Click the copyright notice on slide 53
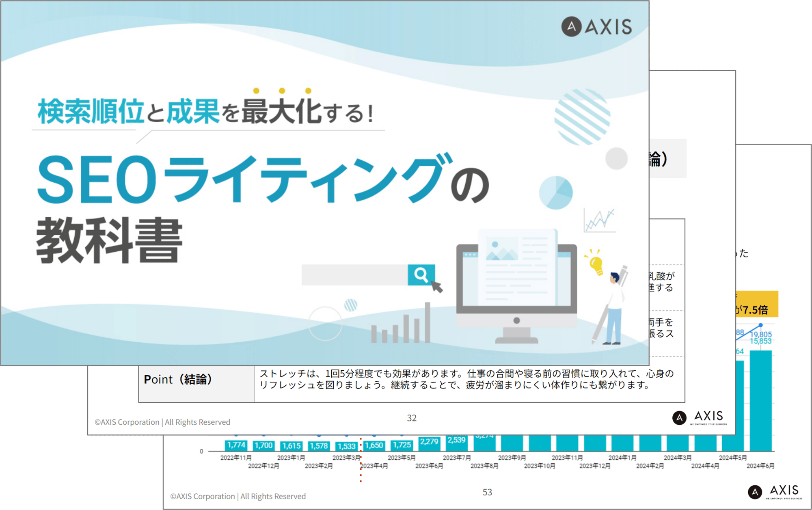Viewport: 812px width, 510px height. point(238,496)
